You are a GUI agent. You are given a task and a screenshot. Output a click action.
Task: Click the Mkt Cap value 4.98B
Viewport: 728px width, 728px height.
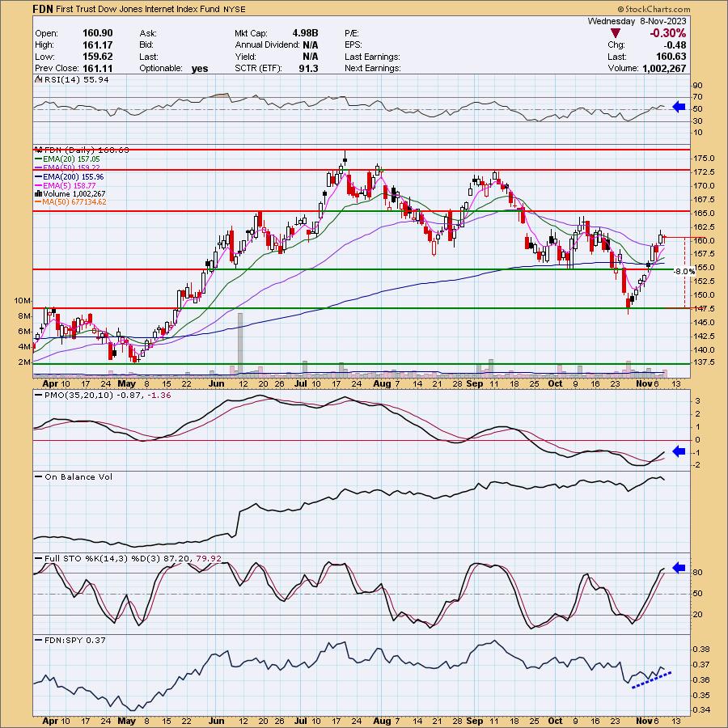click(305, 33)
